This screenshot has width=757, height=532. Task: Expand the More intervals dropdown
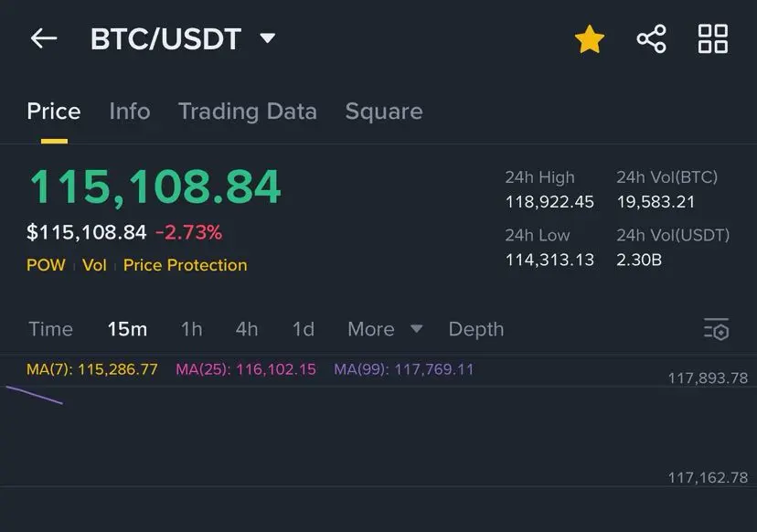tap(385, 329)
